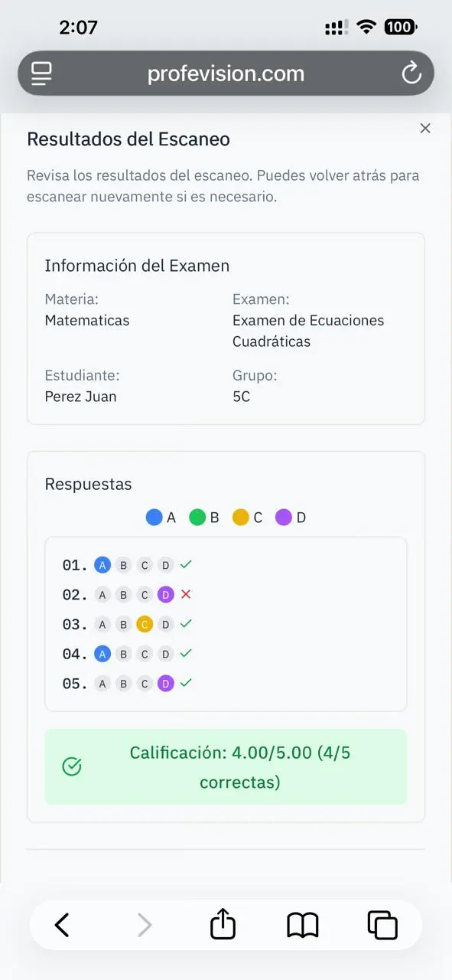Open the address bar showing profevision.com
This screenshot has width=452, height=980.
[226, 73]
